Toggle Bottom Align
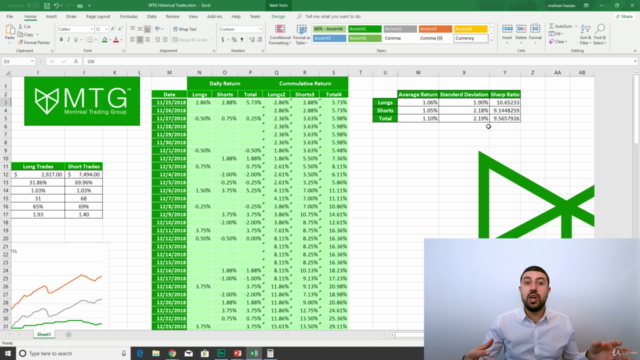Image resolution: width=640 pixels, height=360 pixels. pos(147,29)
